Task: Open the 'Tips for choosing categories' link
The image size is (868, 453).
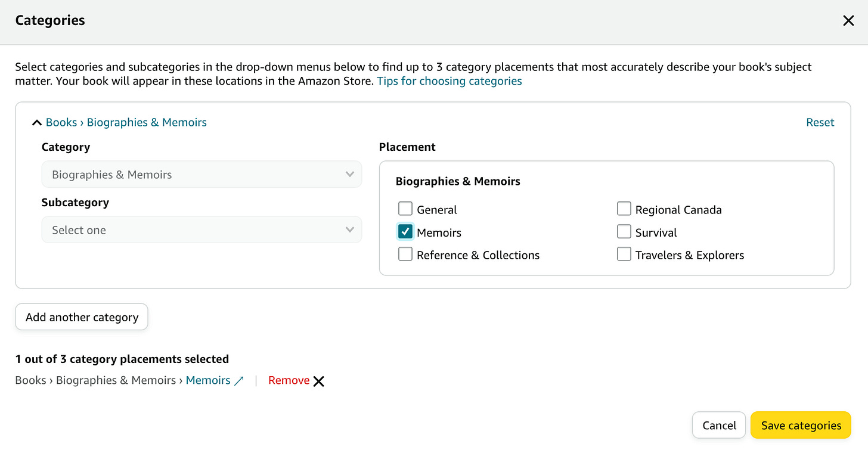Action: 449,81
